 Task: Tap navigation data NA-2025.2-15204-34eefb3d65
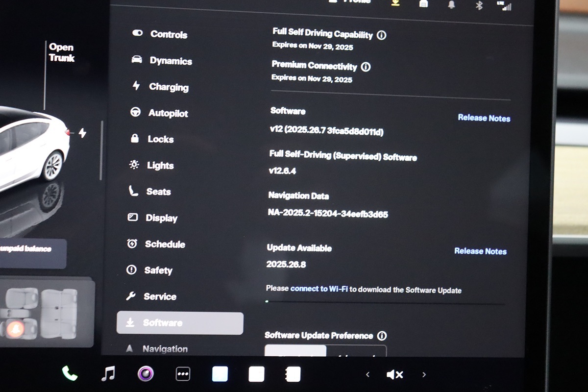[328, 214]
